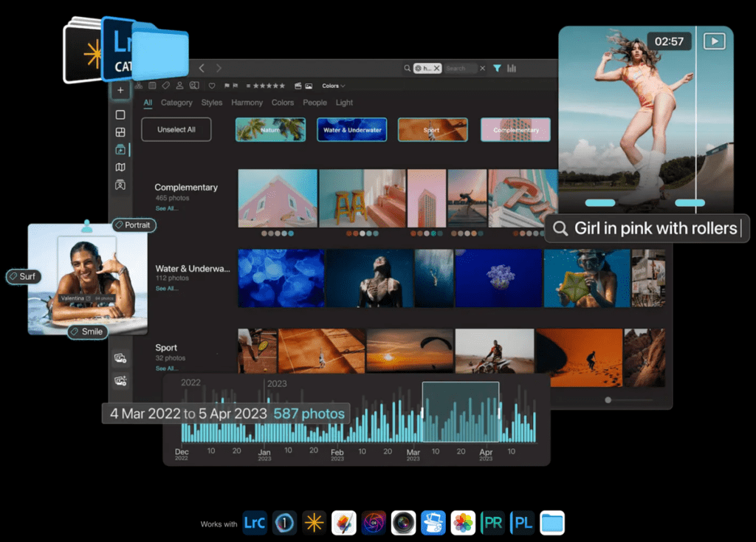Click See All under Complementary
756x542 pixels.
166,209
